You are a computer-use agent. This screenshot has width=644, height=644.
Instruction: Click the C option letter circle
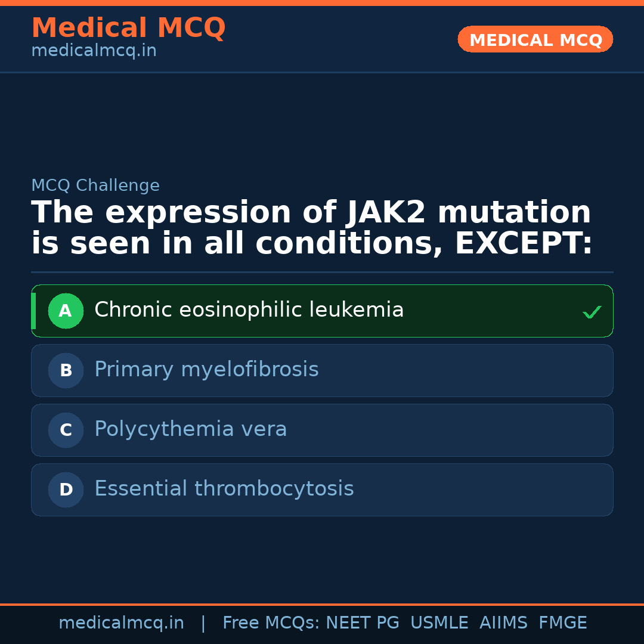pos(66,430)
